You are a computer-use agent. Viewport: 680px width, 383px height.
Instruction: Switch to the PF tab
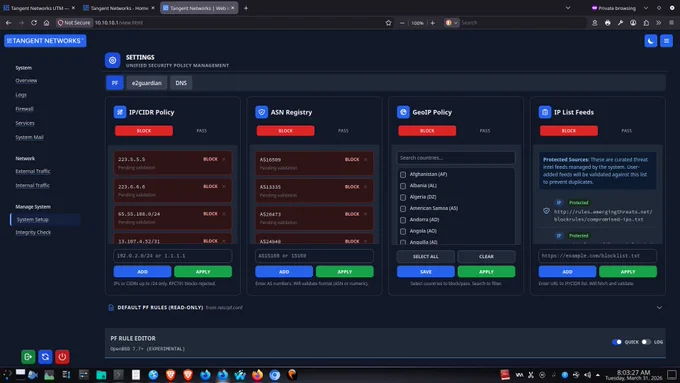(115, 83)
